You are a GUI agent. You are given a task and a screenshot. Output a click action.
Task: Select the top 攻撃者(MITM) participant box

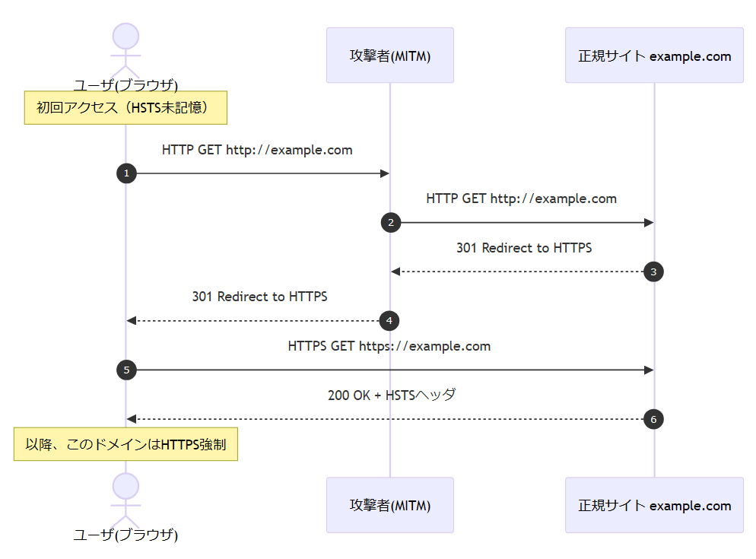tap(390, 56)
